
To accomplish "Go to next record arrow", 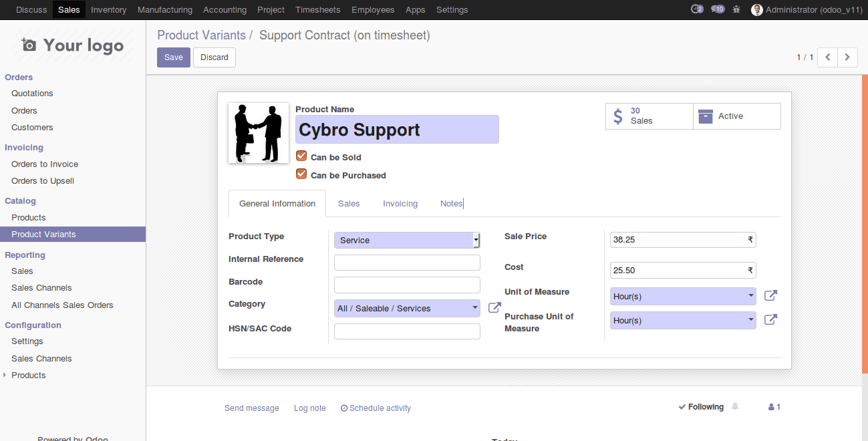I will [x=847, y=57].
